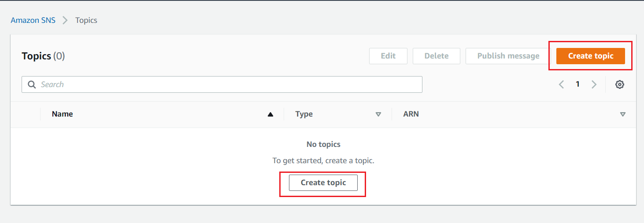
Task: Click the breadcrumb separator chevron
Action: pyautogui.click(x=65, y=20)
